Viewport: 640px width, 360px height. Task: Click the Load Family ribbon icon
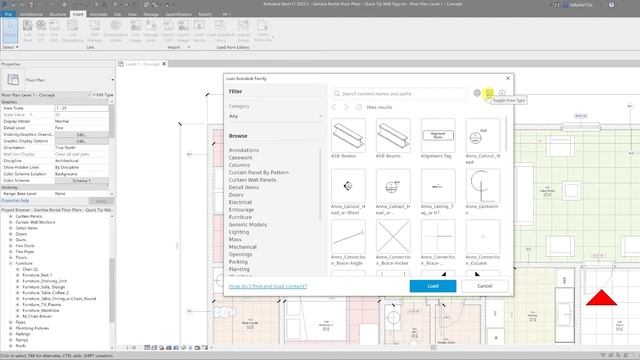[199, 31]
